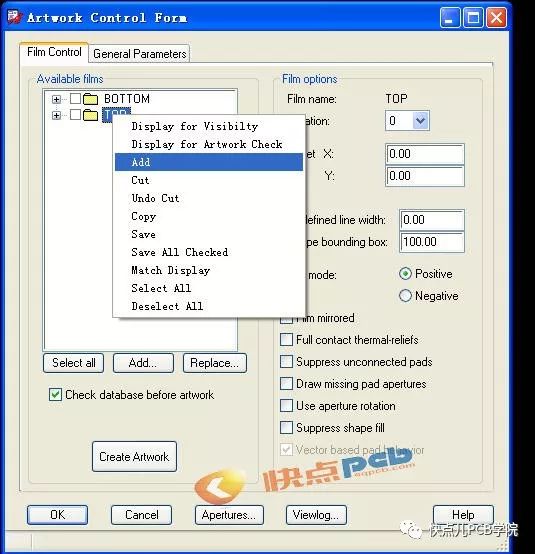Enable Suppress unconnected pads
The image size is (535, 554).
(286, 362)
